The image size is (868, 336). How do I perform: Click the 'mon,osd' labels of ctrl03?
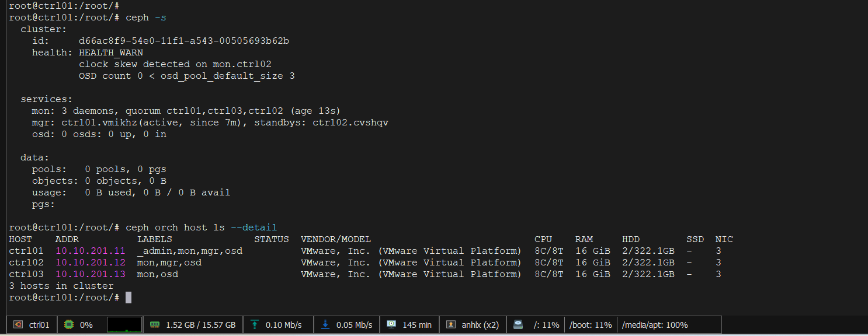158,274
